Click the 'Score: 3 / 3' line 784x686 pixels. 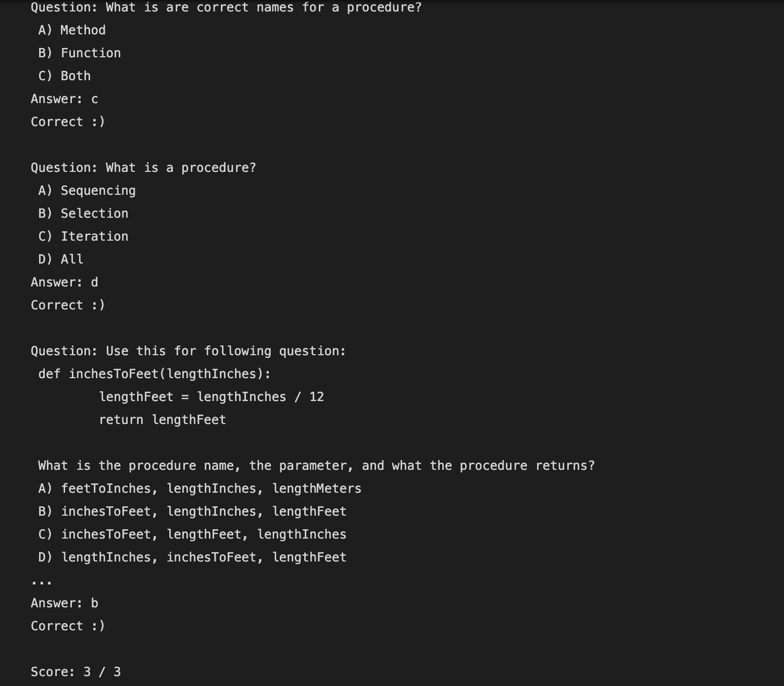click(x=76, y=672)
